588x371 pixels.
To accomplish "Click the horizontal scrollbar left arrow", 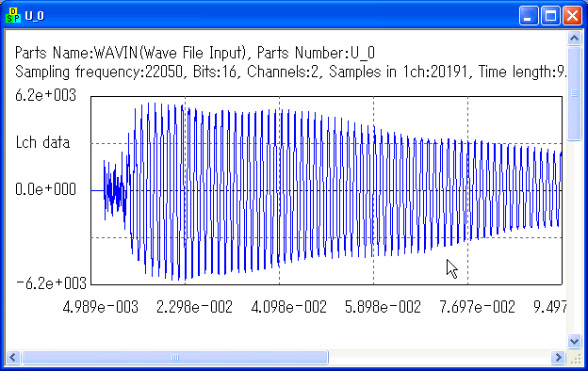I will (13, 357).
